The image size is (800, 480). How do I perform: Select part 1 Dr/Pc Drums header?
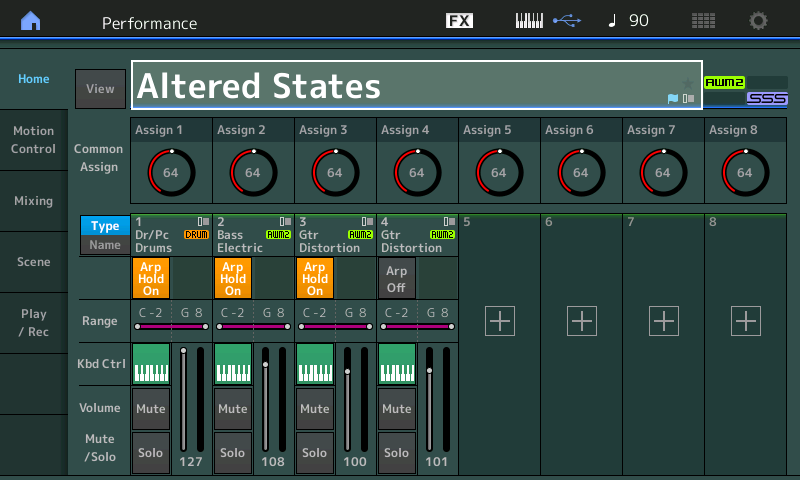[x=171, y=235]
